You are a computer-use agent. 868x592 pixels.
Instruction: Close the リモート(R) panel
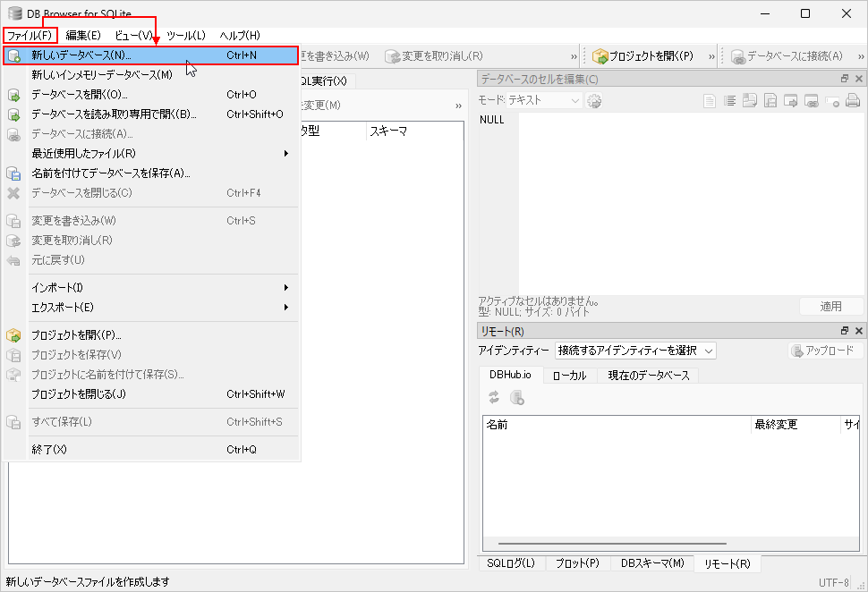858,330
